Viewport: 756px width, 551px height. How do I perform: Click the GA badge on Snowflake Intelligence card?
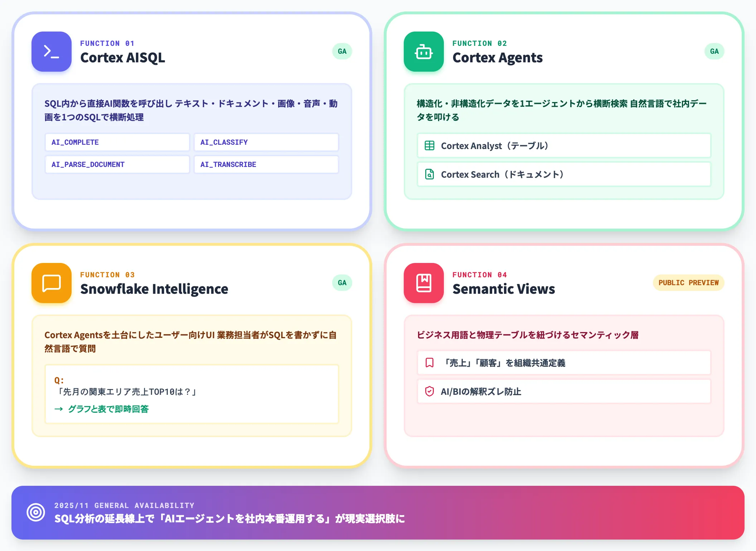pyautogui.click(x=342, y=283)
